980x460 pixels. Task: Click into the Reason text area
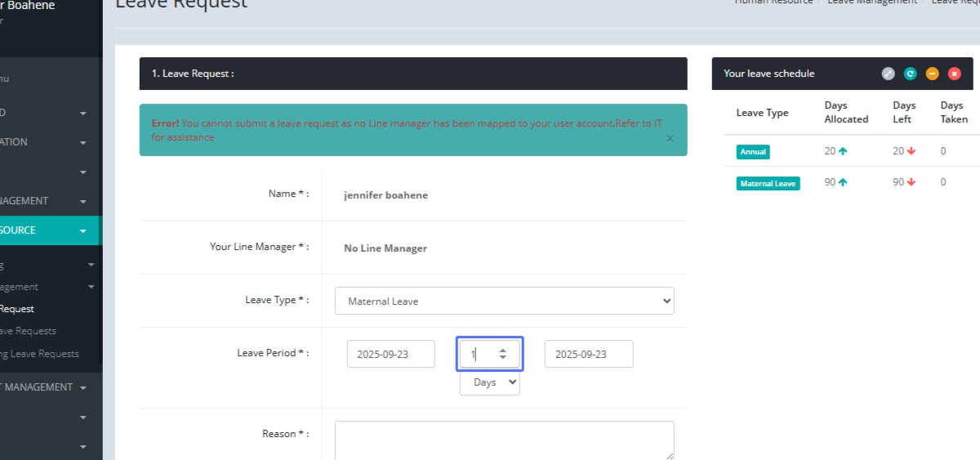[x=504, y=440]
